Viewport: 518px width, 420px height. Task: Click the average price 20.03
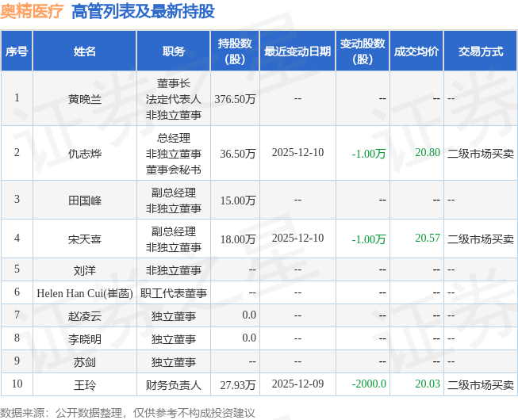(428, 384)
